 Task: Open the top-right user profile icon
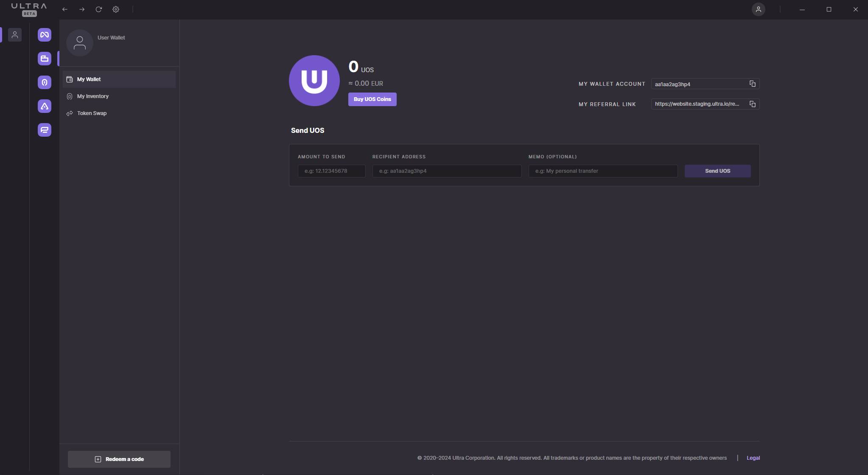click(x=759, y=9)
